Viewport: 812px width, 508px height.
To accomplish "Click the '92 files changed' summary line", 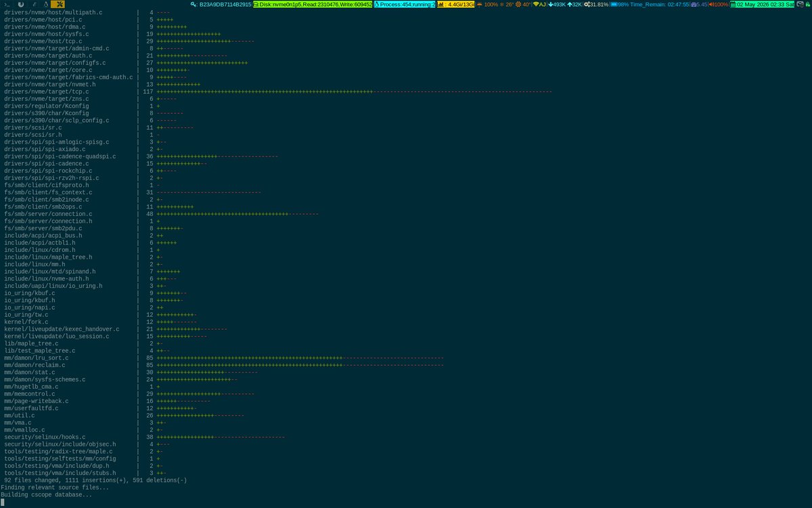I will coord(95,480).
